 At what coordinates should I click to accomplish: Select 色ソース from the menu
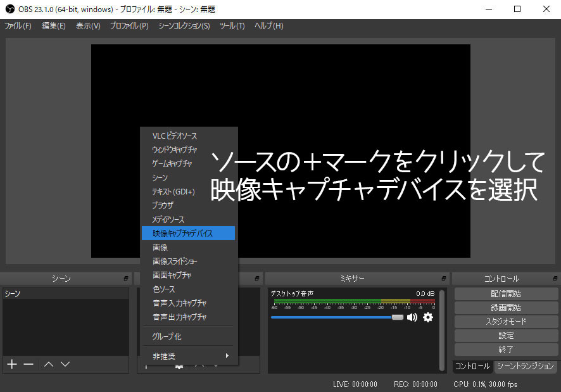[x=188, y=289]
